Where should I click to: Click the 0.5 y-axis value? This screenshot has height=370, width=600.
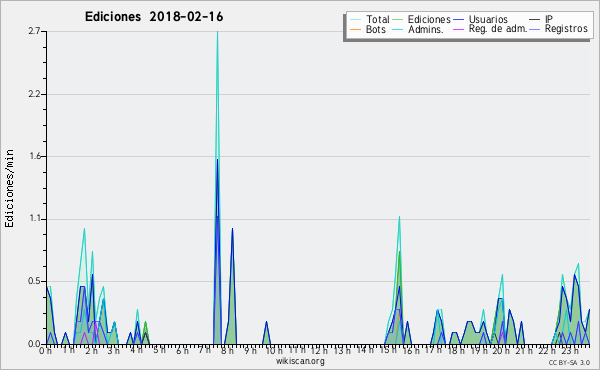34,281
